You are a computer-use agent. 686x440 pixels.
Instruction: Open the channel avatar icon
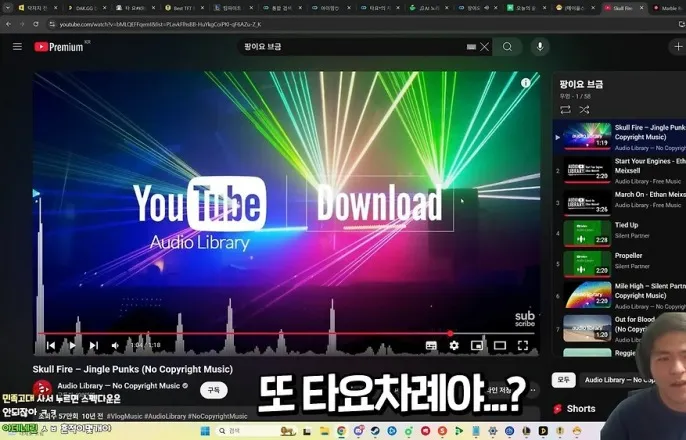42,389
